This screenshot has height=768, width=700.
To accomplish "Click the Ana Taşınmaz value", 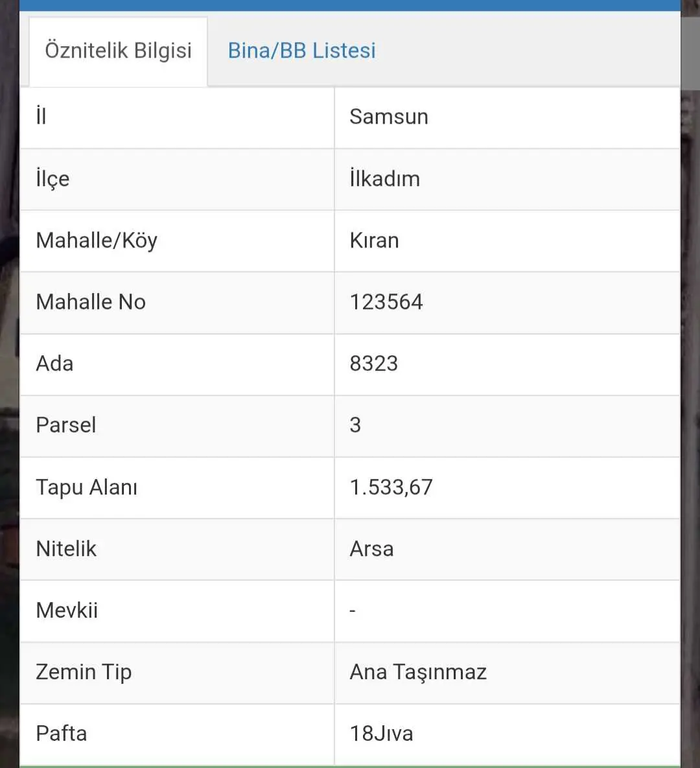I will [x=418, y=673].
